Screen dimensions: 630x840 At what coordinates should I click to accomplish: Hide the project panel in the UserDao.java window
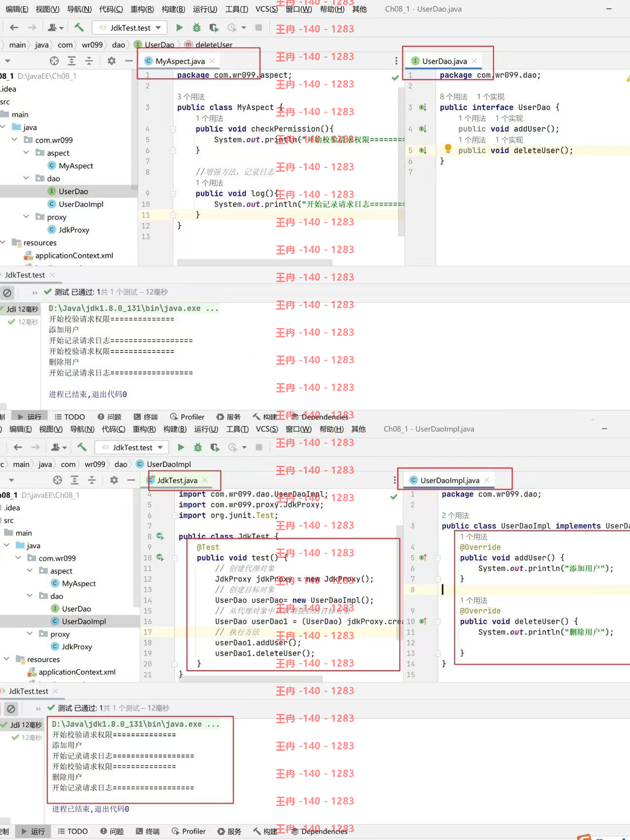pyautogui.click(x=128, y=61)
